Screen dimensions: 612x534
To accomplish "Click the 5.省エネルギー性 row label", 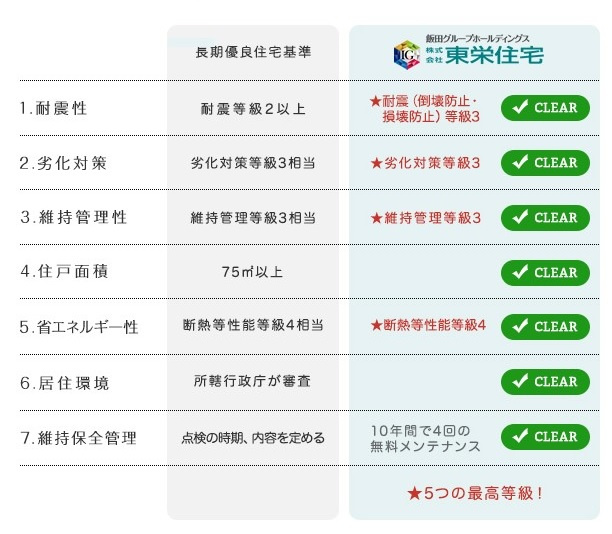I will point(79,327).
